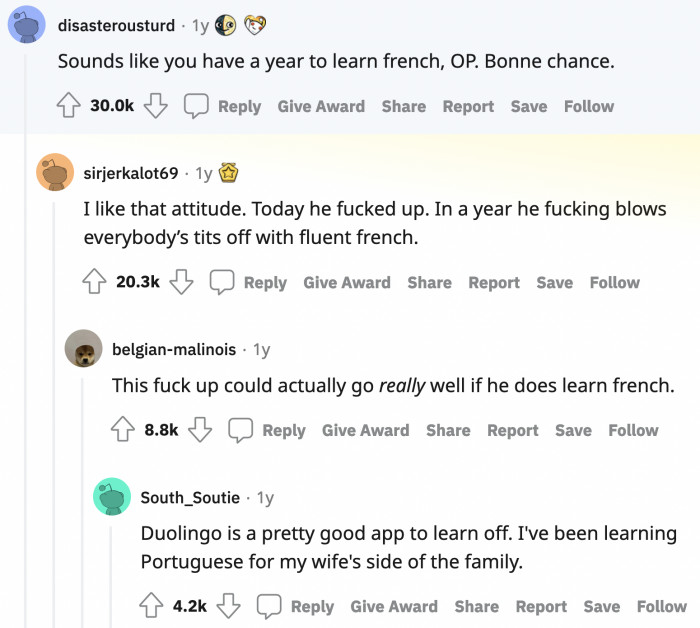Save disasterousturd's comment
This screenshot has width=700, height=628.
(x=528, y=106)
